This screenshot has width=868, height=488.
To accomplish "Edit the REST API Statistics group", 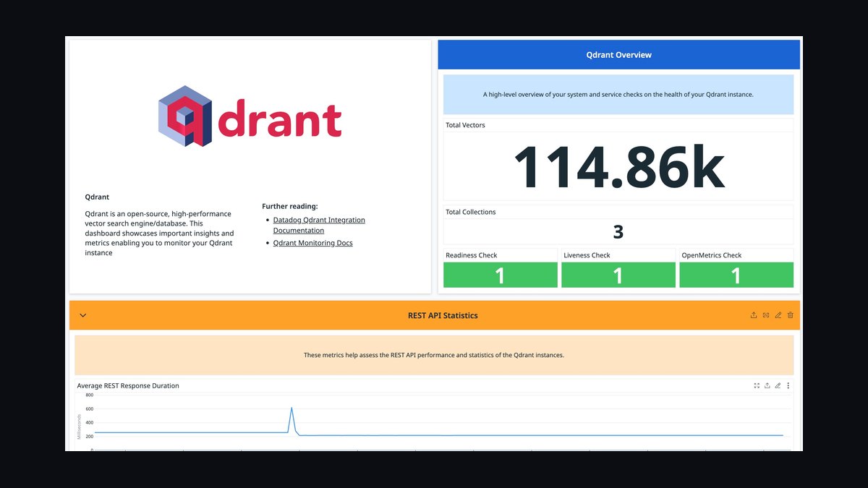I will [x=778, y=315].
